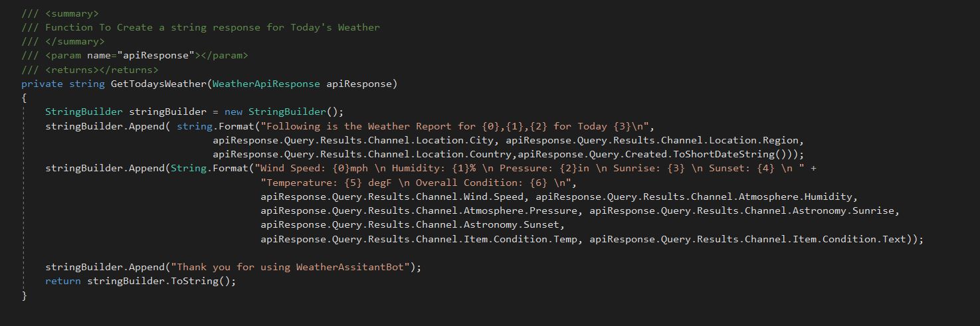Click the "Thank you for using WeatherAssitantBot" string
Viewport: 980px width, 326px height.
293,267
